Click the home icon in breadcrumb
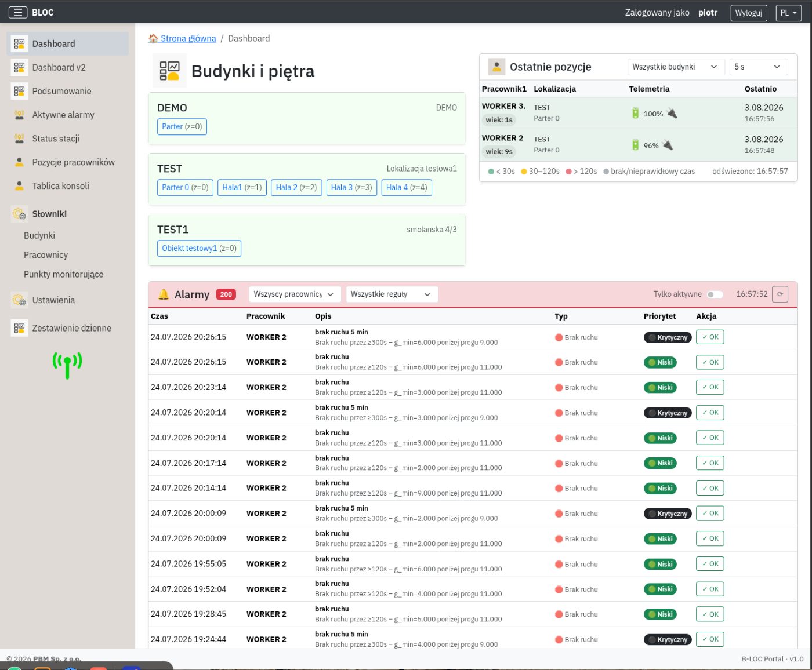This screenshot has width=812, height=670. [153, 38]
